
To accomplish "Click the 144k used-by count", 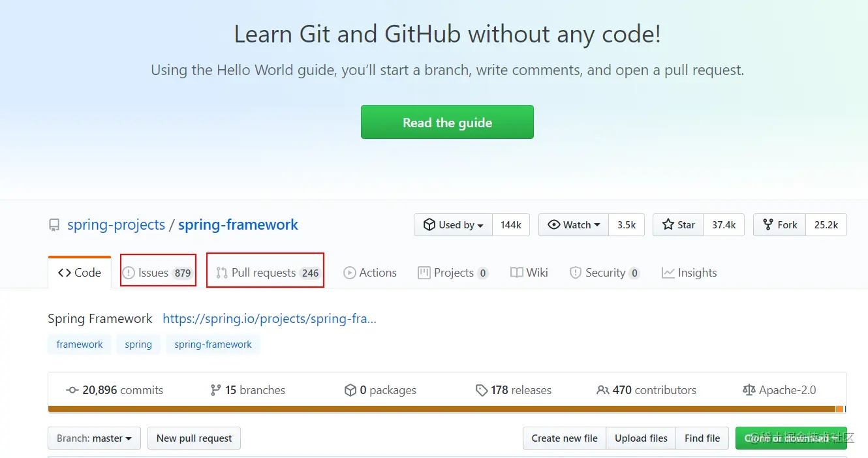I will coord(511,224).
